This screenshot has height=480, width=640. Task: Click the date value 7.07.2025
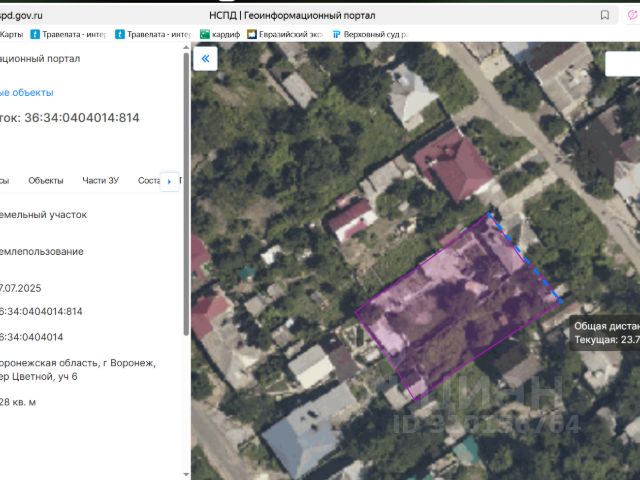click(x=20, y=288)
